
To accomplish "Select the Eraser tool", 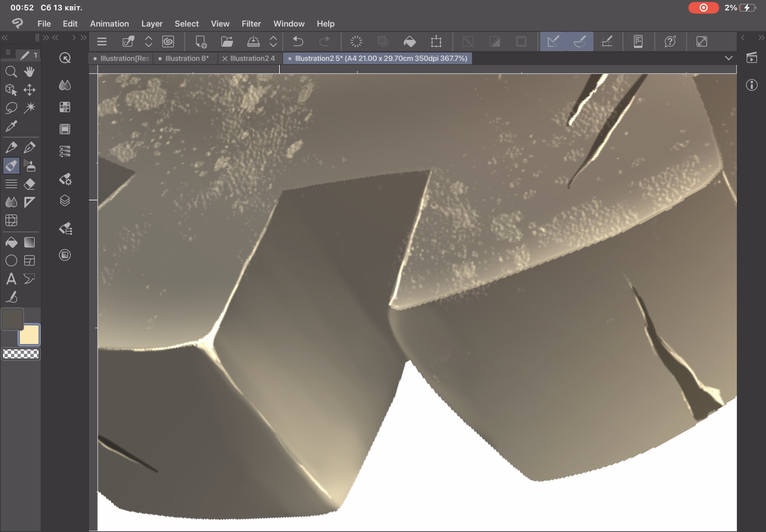I will [29, 184].
